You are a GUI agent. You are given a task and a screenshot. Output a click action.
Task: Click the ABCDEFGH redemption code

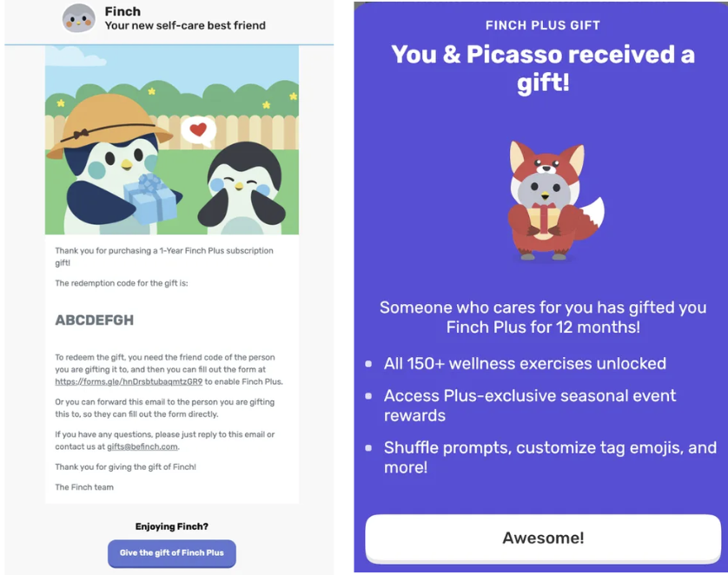click(x=95, y=321)
